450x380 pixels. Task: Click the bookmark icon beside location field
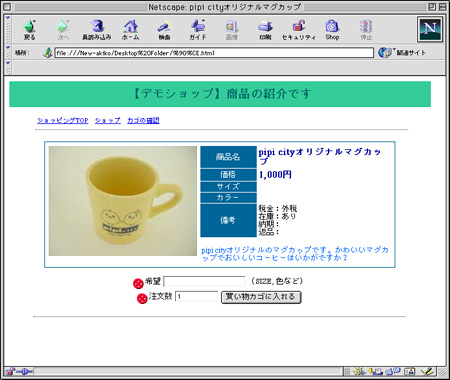pyautogui.click(x=47, y=52)
